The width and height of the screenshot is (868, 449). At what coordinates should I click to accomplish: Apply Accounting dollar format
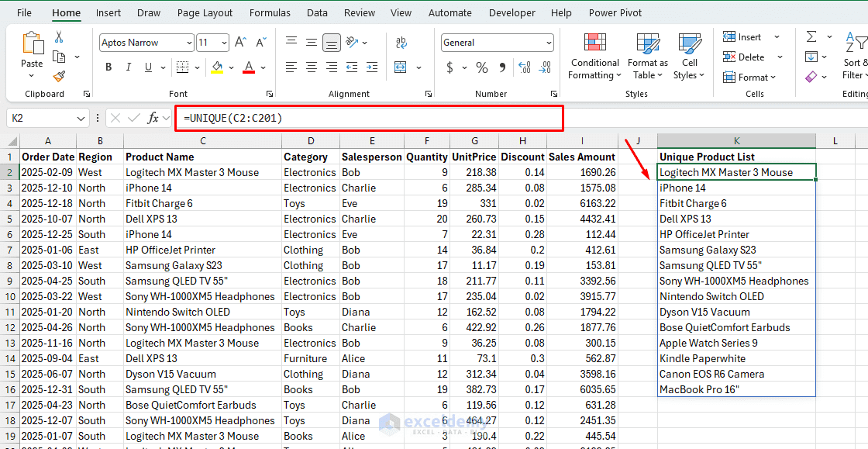pyautogui.click(x=450, y=67)
